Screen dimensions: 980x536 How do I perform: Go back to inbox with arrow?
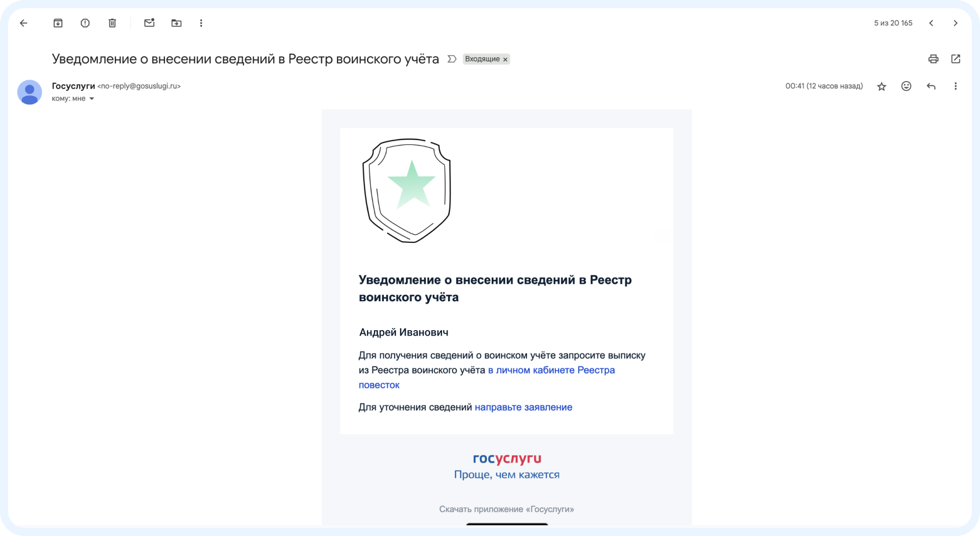click(x=23, y=23)
